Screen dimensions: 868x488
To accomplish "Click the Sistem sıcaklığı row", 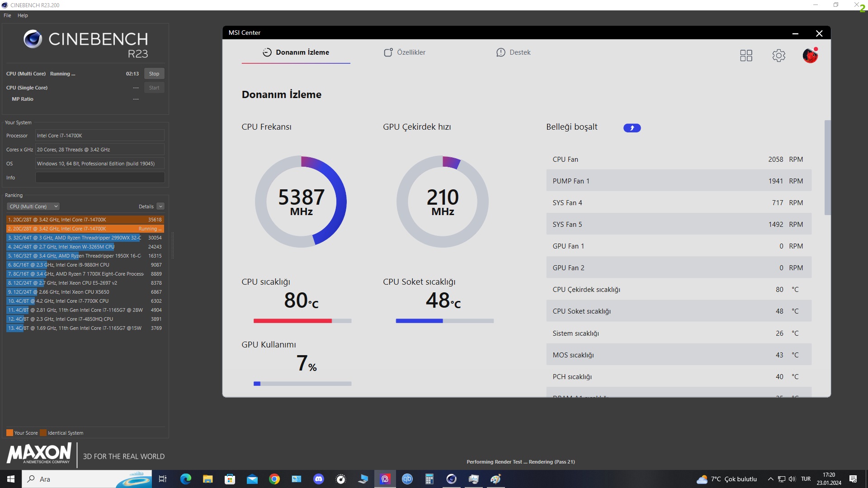I will (679, 333).
